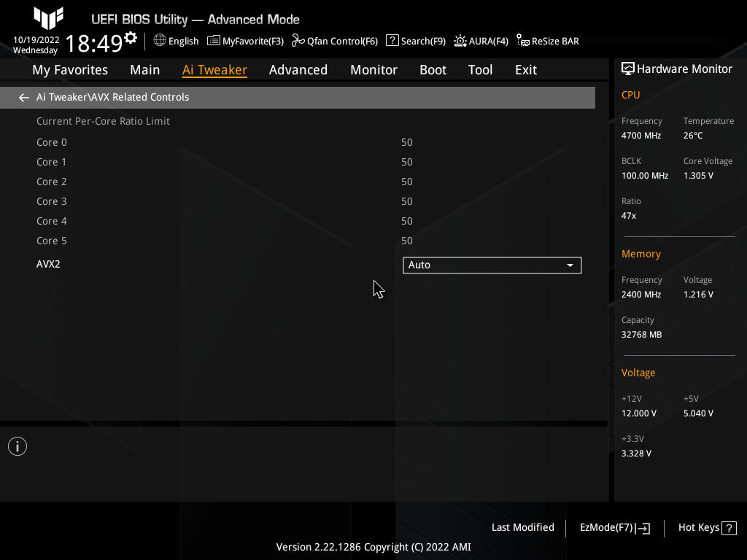The image size is (747, 560).
Task: Open the Hot Keys reference
Action: [x=705, y=527]
